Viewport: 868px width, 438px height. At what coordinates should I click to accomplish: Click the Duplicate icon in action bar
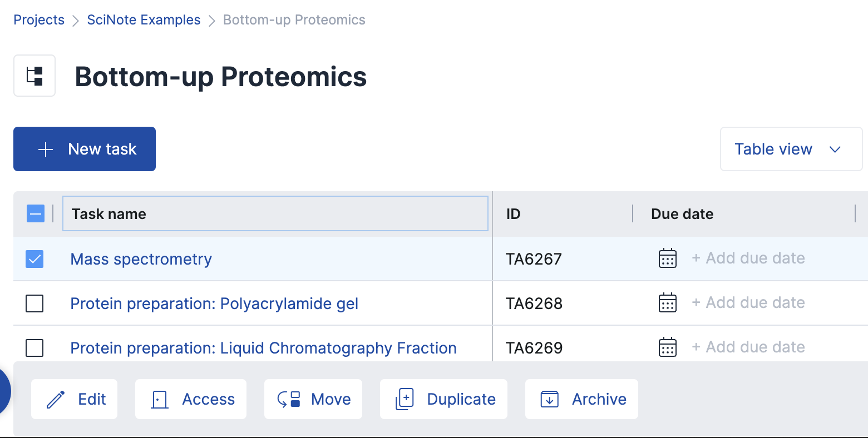(405, 399)
